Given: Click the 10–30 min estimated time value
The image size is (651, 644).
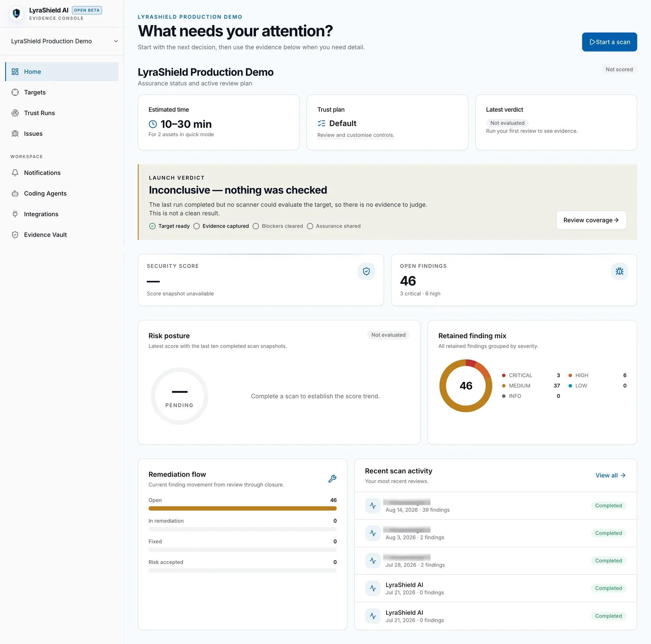Looking at the screenshot, I should tap(186, 124).
